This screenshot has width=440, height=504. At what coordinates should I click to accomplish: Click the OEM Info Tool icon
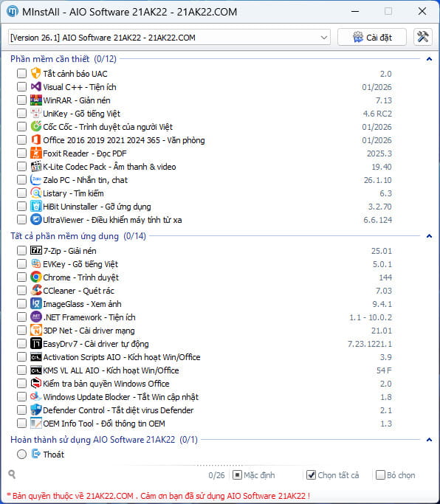pyautogui.click(x=35, y=424)
